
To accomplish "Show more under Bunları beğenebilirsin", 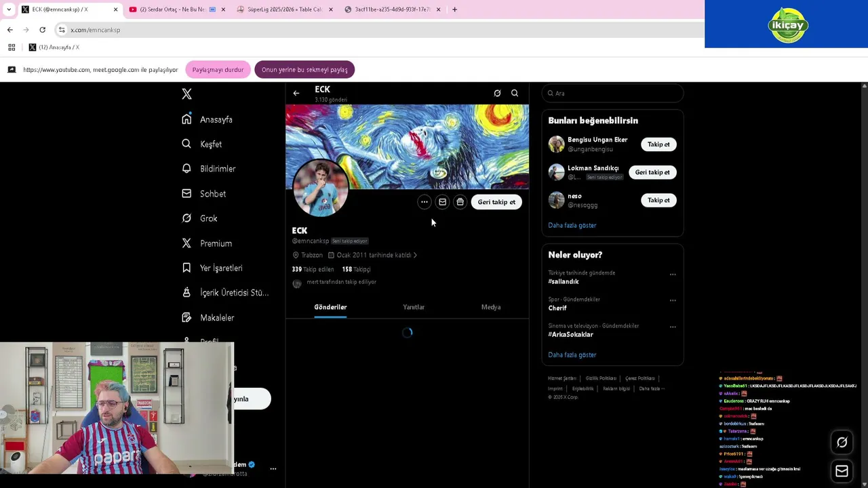I will click(x=572, y=225).
